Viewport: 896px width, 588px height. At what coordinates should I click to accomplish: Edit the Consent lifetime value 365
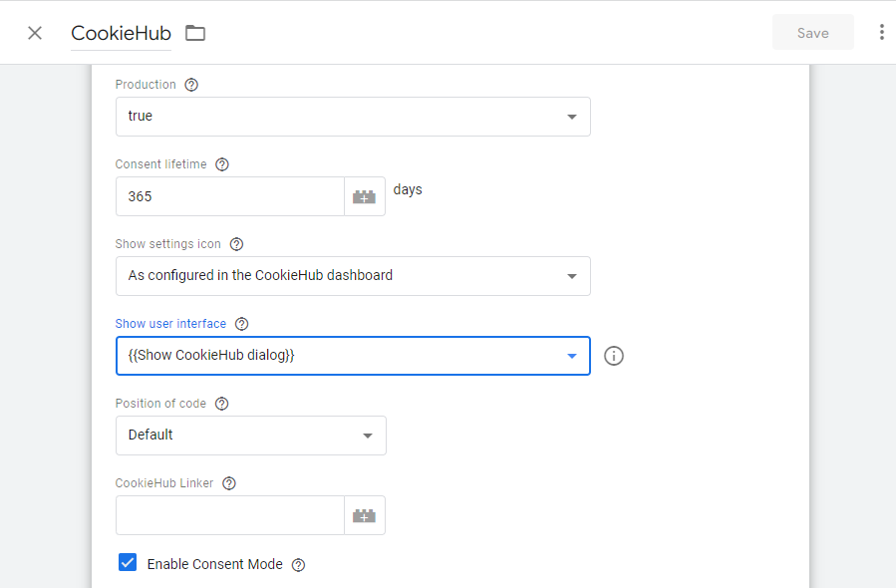(229, 195)
